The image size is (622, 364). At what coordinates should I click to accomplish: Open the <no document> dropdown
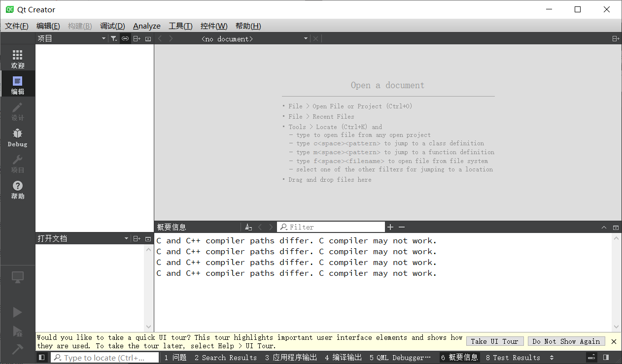click(306, 38)
